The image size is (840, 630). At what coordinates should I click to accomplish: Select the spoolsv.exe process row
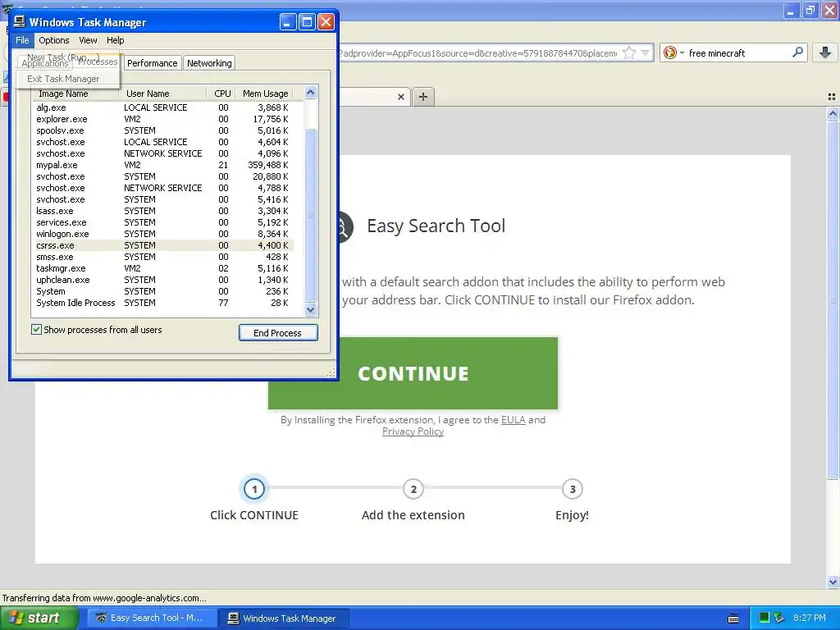click(x=163, y=130)
